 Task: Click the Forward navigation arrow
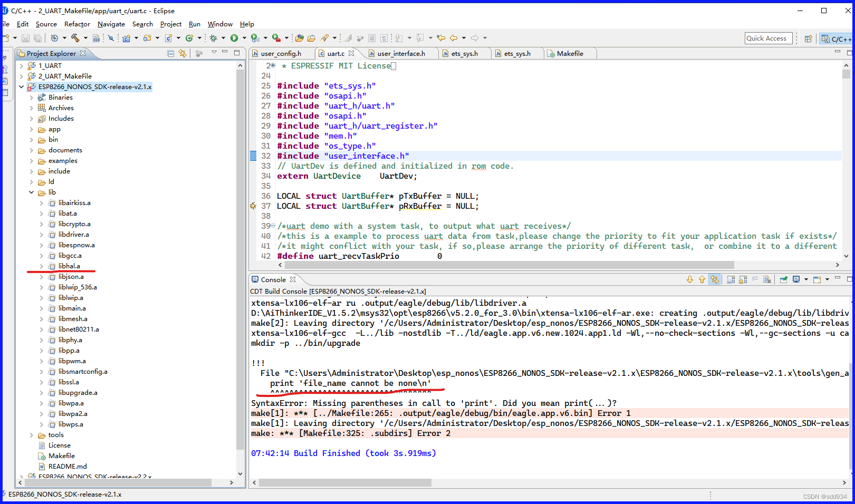[474, 38]
